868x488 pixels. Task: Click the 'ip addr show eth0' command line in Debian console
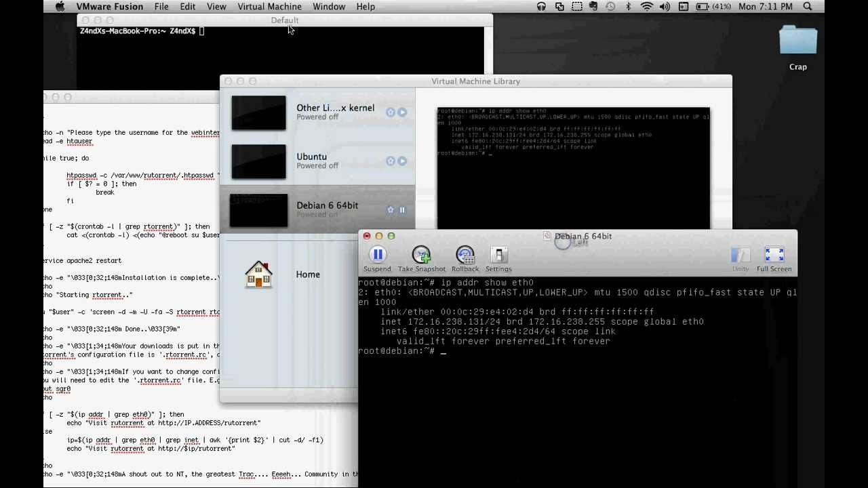pos(446,283)
